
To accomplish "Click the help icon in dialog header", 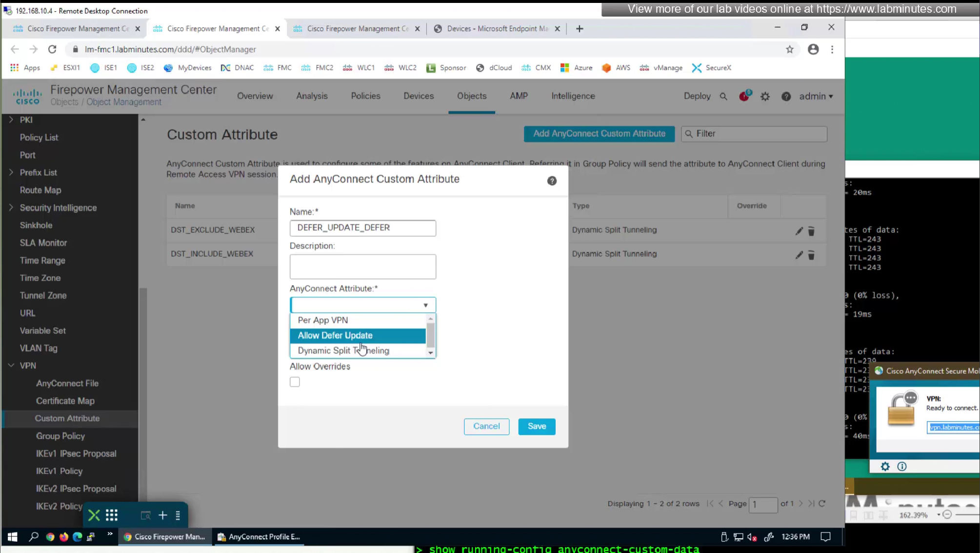I will click(552, 181).
